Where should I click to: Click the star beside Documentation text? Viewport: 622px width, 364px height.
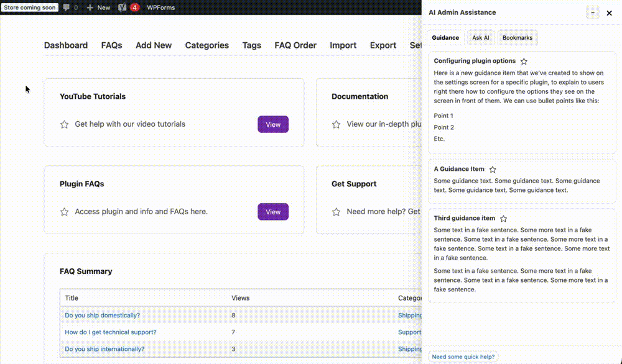pos(336,124)
